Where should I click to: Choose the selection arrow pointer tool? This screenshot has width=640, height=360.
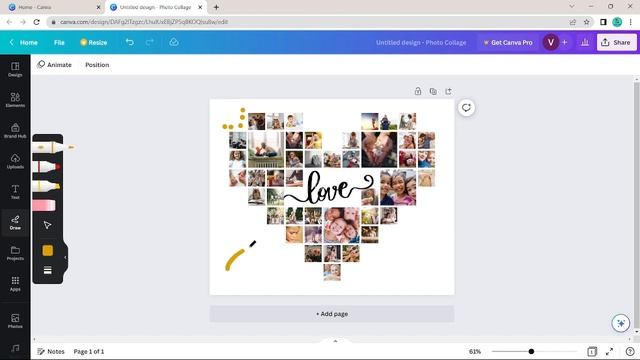point(47,225)
